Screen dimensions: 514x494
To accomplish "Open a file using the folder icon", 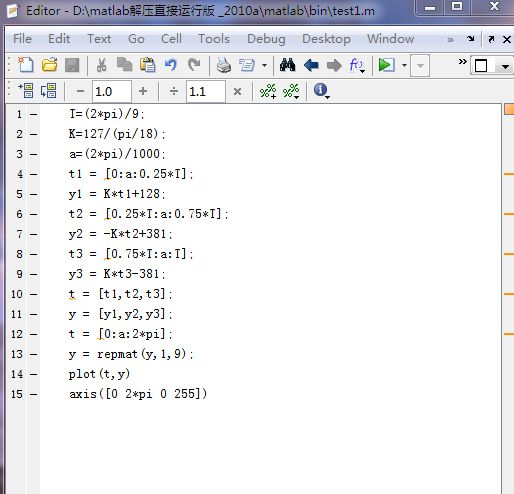I will pos(49,65).
